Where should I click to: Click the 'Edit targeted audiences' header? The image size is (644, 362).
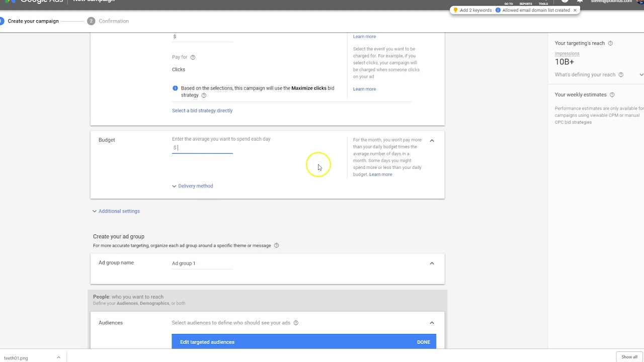207,342
